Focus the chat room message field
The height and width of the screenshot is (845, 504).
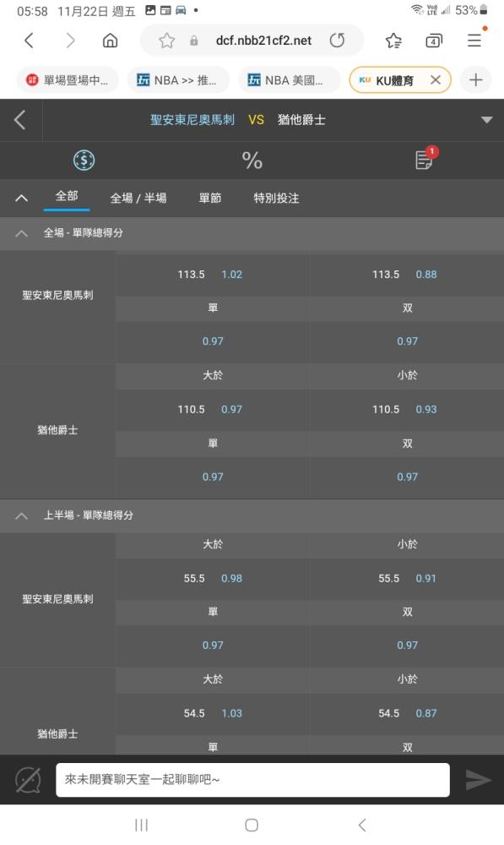click(x=252, y=779)
